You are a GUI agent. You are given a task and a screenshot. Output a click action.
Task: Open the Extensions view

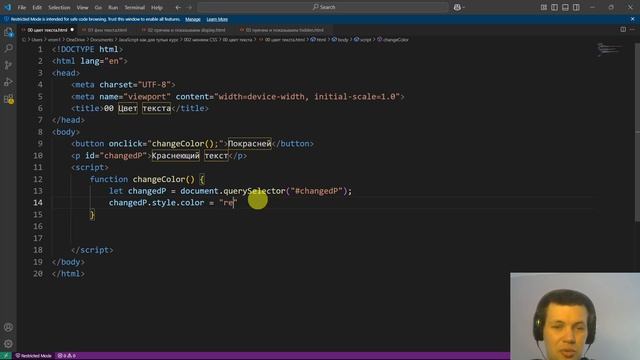point(8,99)
